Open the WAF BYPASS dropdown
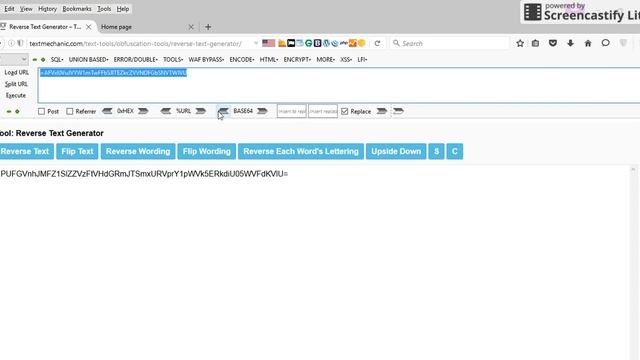This screenshot has height=360, width=640. [206, 60]
